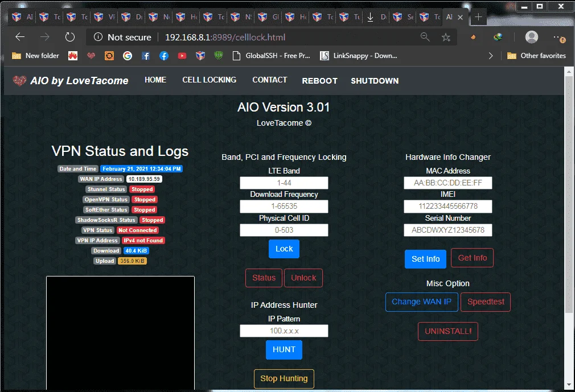Click the black VPN log console area
Viewport: 575px width, 392px height.
click(x=120, y=333)
